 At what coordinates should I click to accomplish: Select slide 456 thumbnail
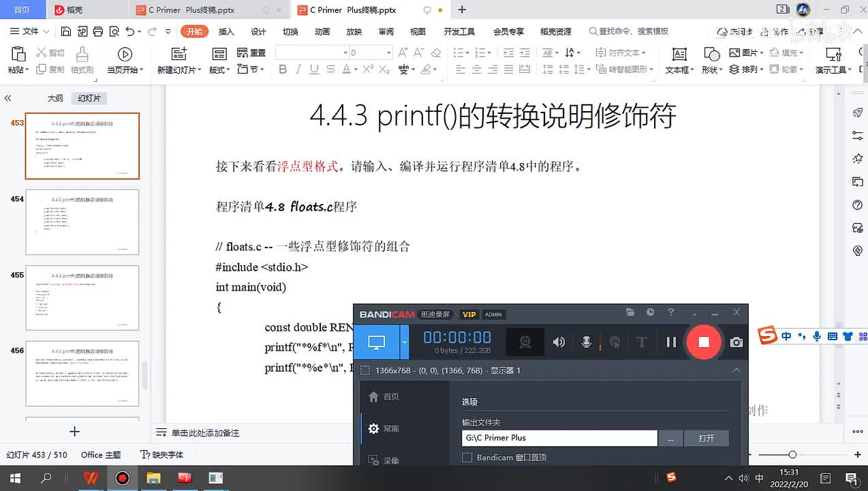point(82,374)
